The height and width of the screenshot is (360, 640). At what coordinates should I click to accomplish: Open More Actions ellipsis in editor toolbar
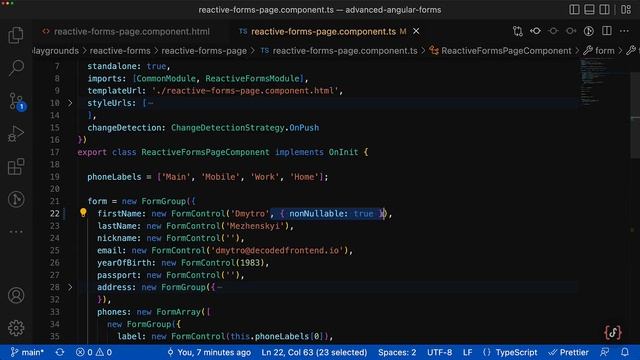pyautogui.click(x=624, y=31)
